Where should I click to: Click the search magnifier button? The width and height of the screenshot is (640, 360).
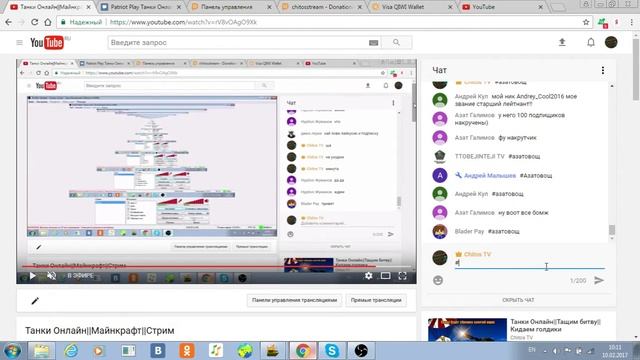point(396,42)
